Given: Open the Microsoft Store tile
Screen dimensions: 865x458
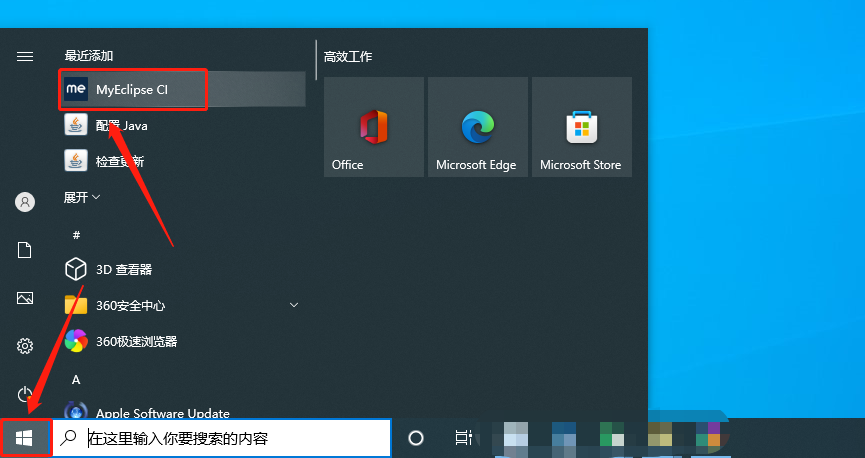Looking at the screenshot, I should [582, 127].
